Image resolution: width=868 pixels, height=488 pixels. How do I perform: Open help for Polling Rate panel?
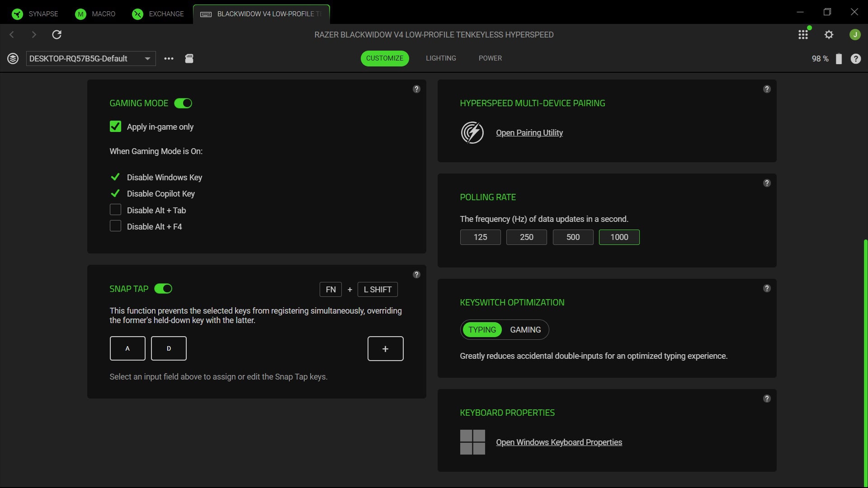pos(767,183)
